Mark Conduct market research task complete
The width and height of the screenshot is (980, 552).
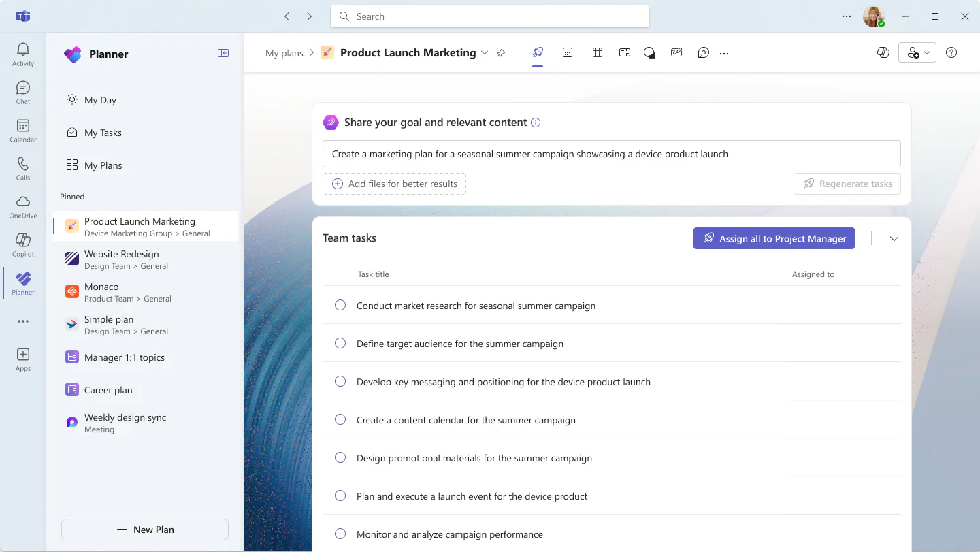[x=340, y=305]
